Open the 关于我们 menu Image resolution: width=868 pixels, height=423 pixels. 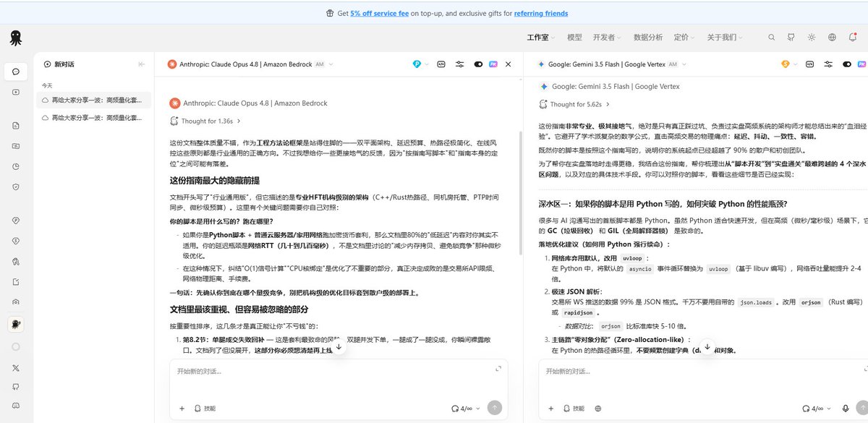725,38
